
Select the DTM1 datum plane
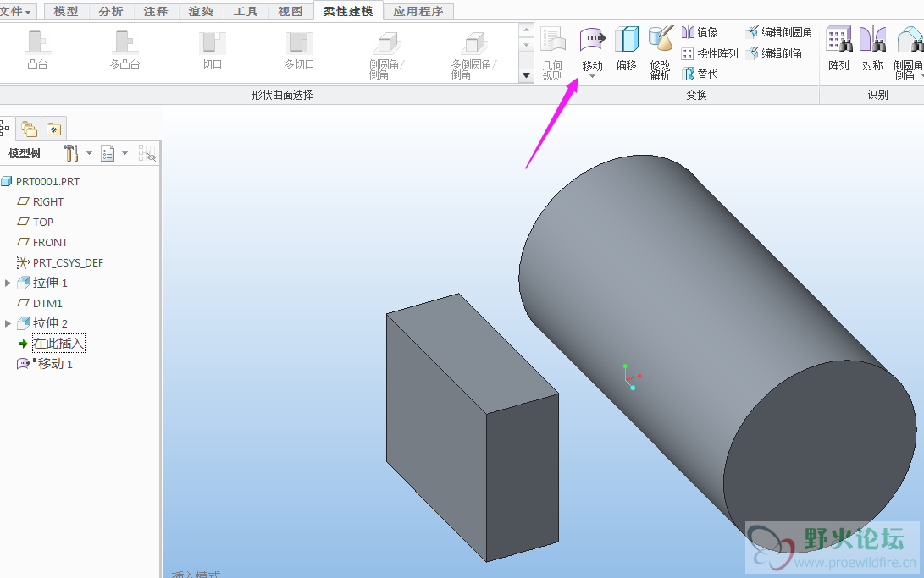tap(40, 303)
